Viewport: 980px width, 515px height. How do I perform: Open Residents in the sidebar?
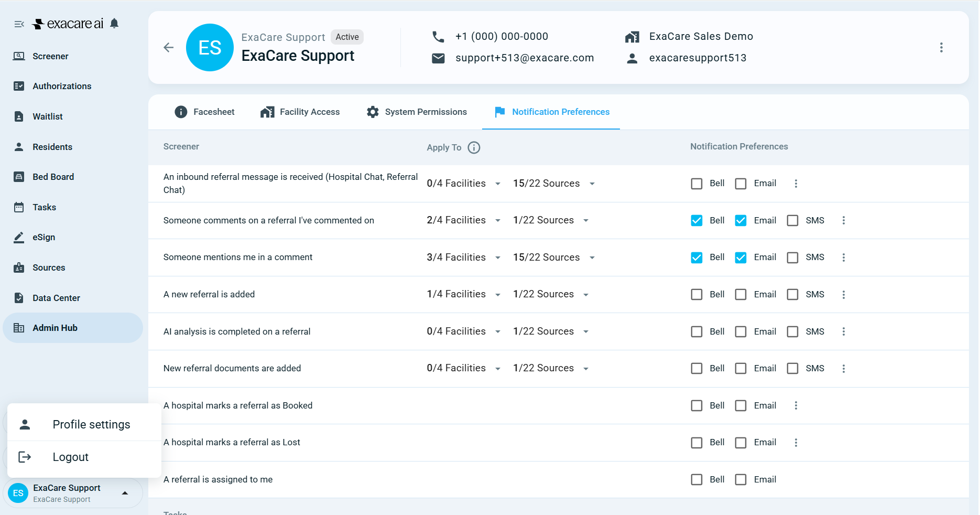73,147
